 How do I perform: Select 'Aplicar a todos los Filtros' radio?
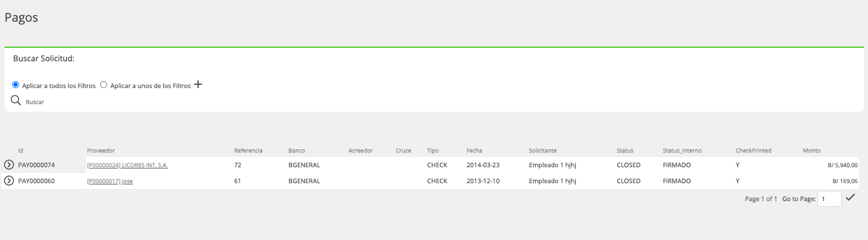point(15,84)
